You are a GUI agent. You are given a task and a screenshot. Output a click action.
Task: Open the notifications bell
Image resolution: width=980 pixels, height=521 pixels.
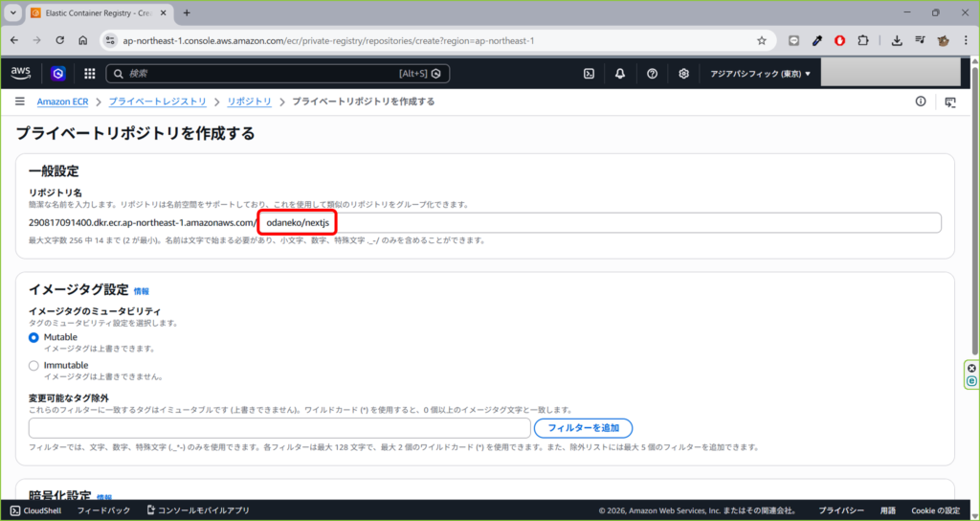pos(620,74)
